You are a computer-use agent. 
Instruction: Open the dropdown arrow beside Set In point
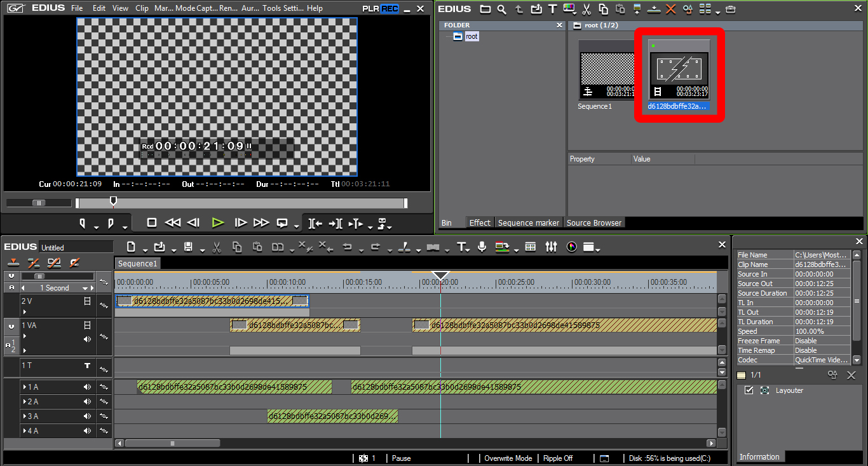[x=96, y=226]
